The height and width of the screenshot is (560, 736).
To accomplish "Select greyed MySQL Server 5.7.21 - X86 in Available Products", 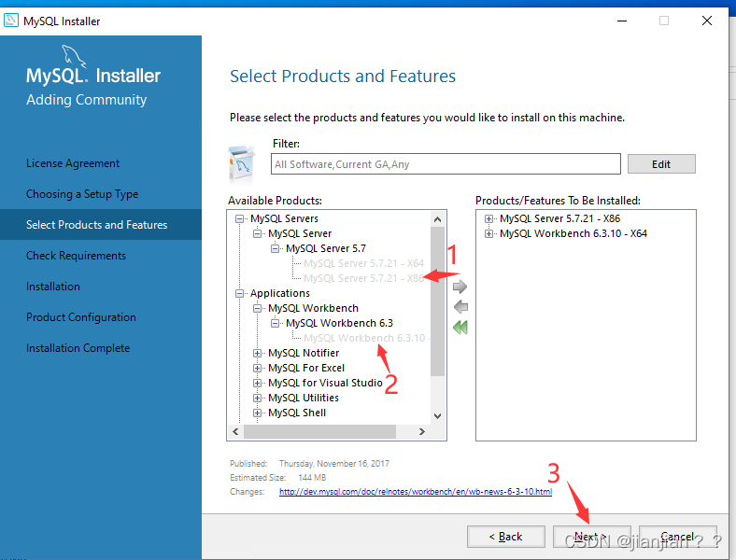I will pos(363,278).
